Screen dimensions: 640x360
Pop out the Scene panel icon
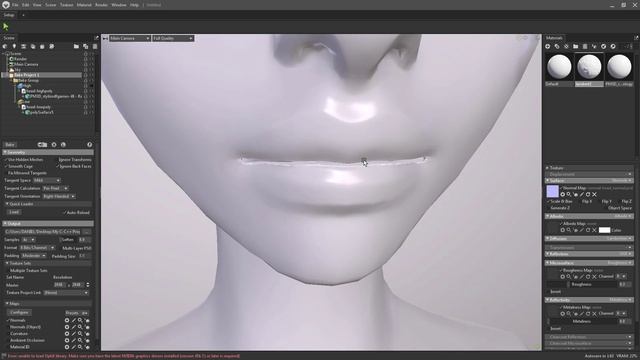point(96,38)
